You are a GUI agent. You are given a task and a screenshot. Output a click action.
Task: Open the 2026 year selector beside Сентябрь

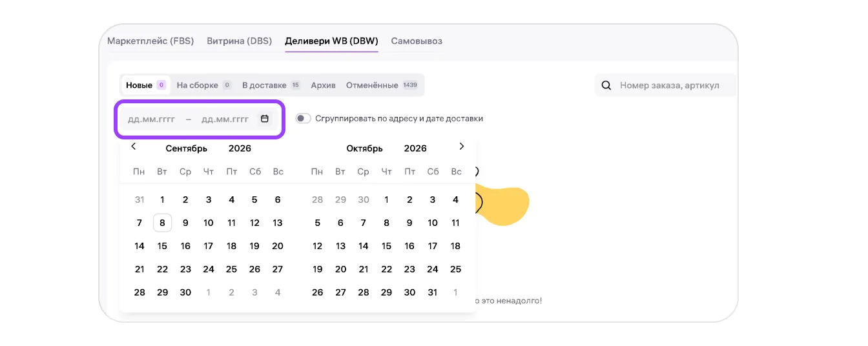240,148
